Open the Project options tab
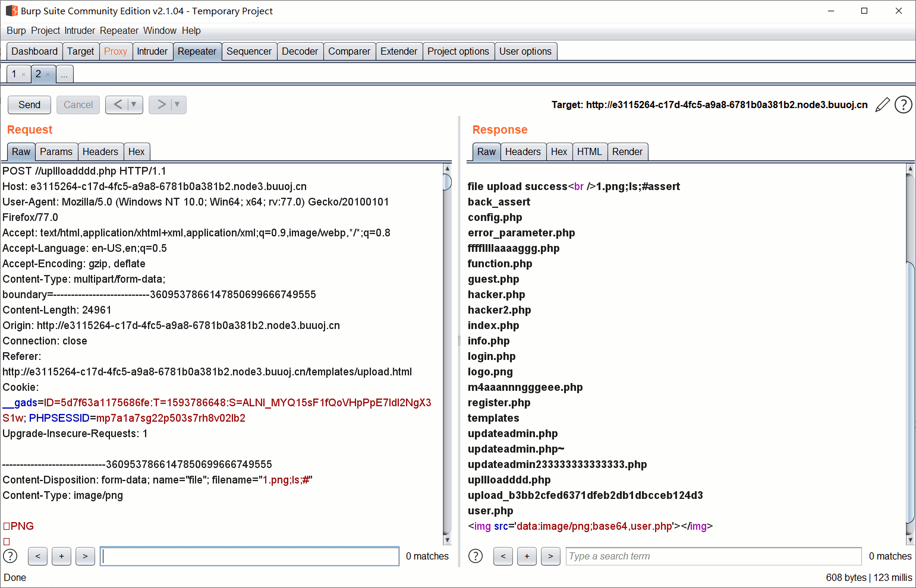 [x=458, y=51]
